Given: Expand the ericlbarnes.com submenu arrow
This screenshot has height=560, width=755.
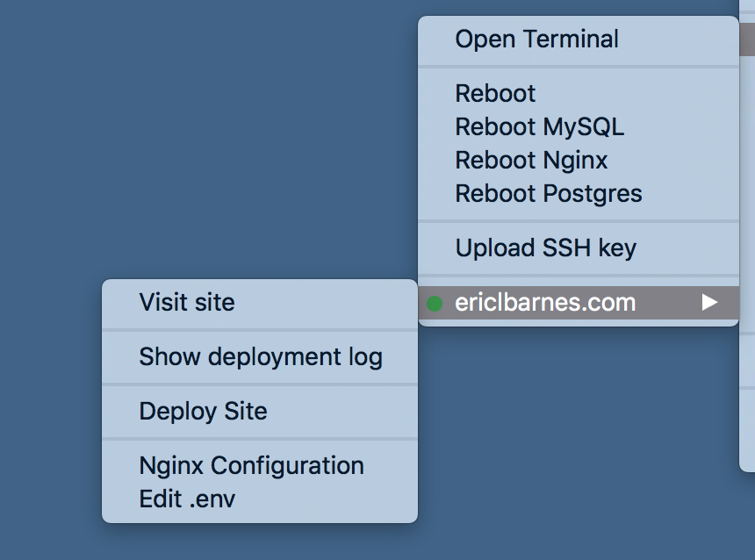Looking at the screenshot, I should (x=709, y=303).
